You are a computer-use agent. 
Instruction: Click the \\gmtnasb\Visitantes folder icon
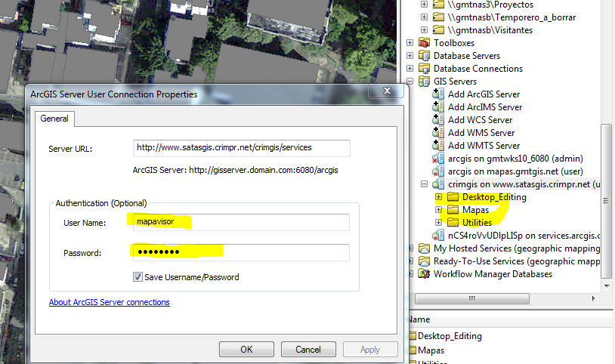coord(438,29)
